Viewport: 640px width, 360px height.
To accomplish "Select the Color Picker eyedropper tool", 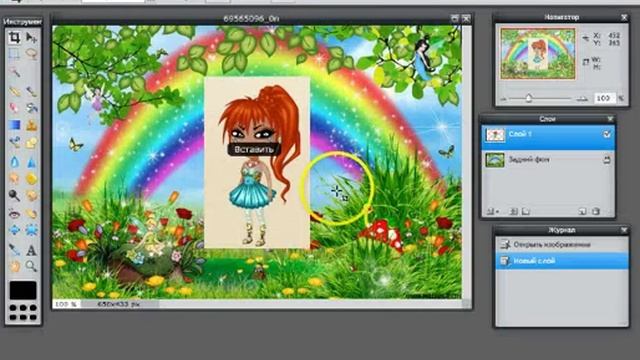I will (14, 249).
